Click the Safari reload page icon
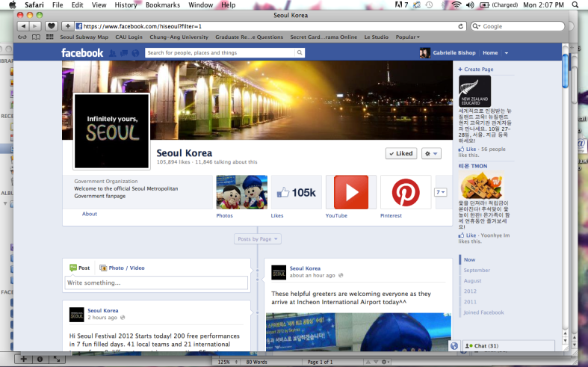588x367 pixels. (461, 26)
